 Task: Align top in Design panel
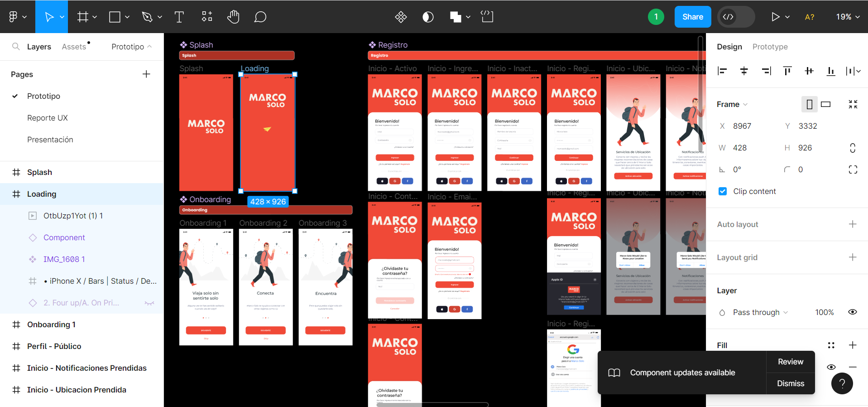787,71
